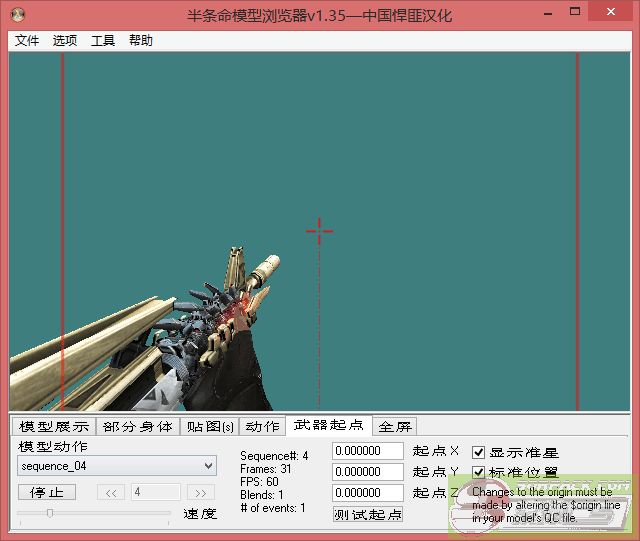640x541 pixels.
Task: Toggle the 标准位置 checkbox
Action: click(479, 472)
